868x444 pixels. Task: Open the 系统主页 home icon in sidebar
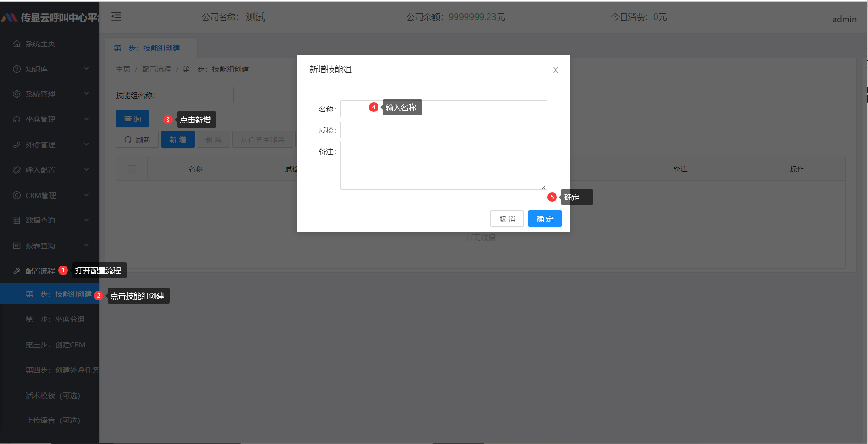(16, 44)
